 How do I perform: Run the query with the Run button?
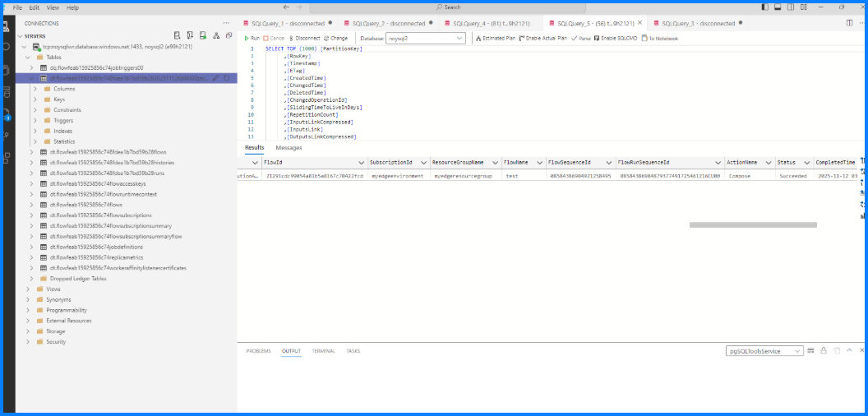(x=252, y=38)
